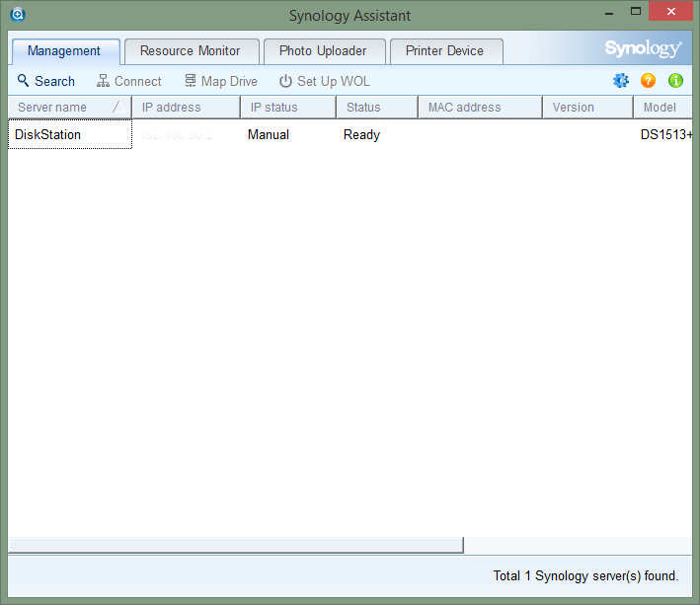Open the orange help question icon
This screenshot has height=605, width=700.
tap(648, 81)
